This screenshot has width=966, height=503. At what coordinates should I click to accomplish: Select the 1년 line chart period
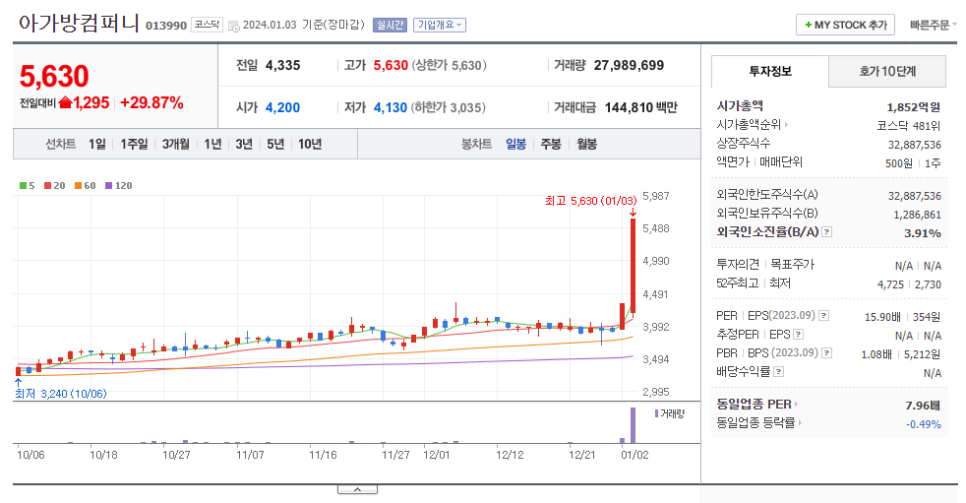213,144
